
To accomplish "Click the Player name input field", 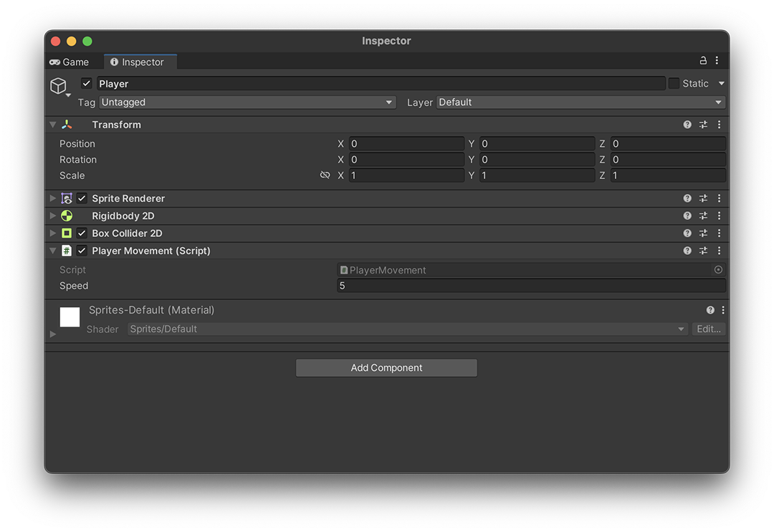I will pyautogui.click(x=381, y=83).
